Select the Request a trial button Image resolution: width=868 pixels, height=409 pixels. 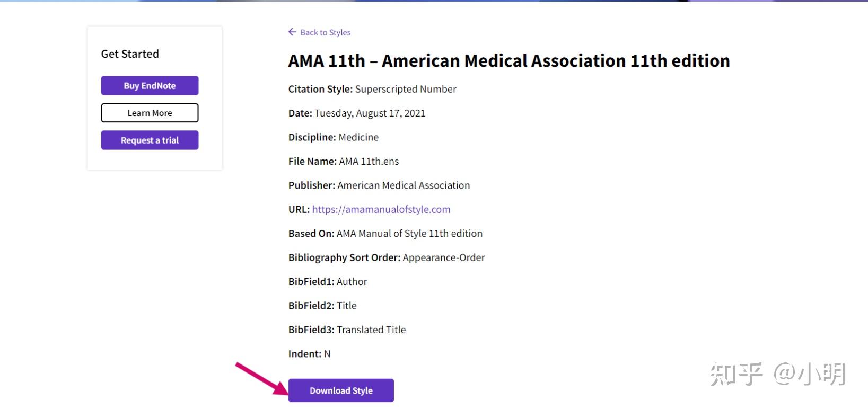[x=150, y=140]
